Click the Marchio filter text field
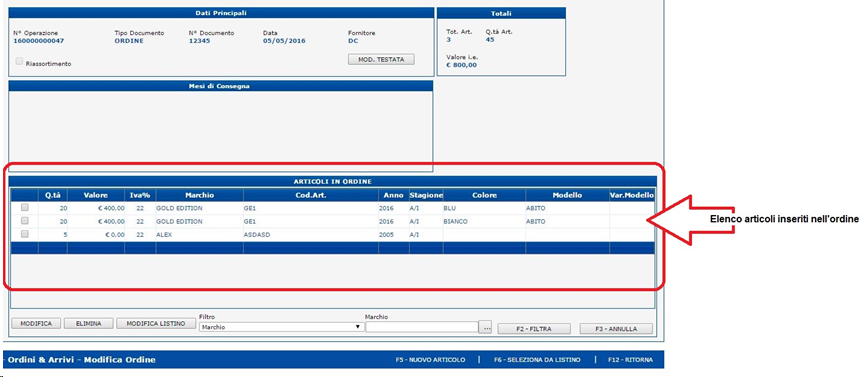 coord(421,327)
